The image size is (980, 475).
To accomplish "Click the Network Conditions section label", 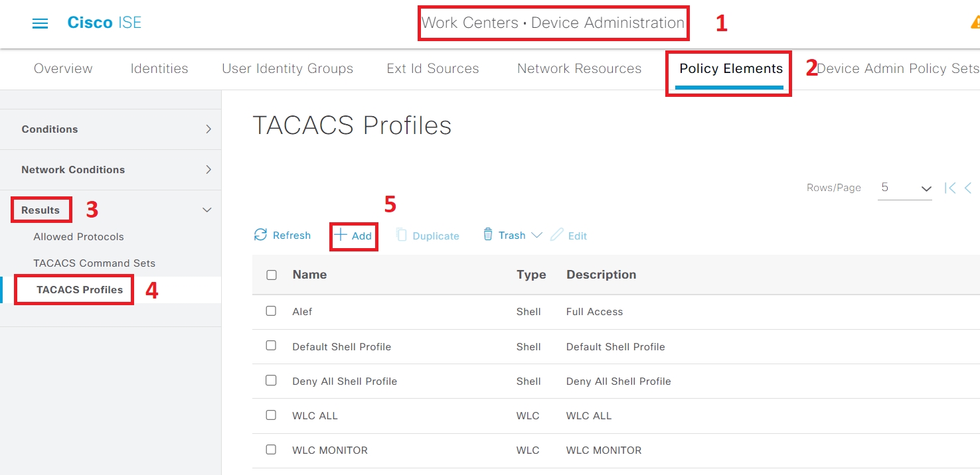I will click(x=73, y=170).
